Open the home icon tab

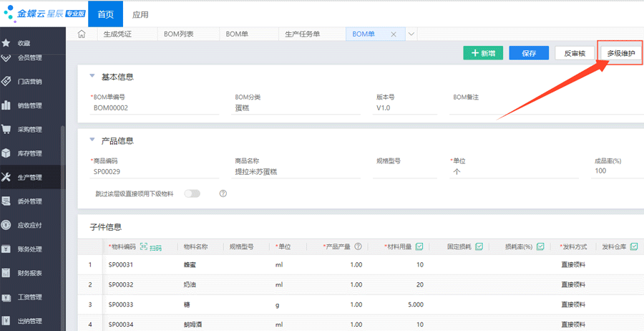point(82,34)
